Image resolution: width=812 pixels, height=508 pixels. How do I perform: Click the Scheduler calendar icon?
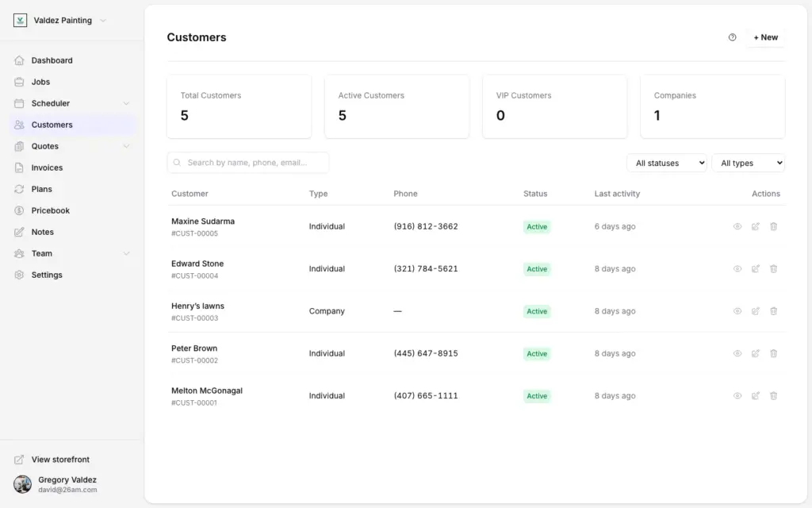tap(19, 103)
